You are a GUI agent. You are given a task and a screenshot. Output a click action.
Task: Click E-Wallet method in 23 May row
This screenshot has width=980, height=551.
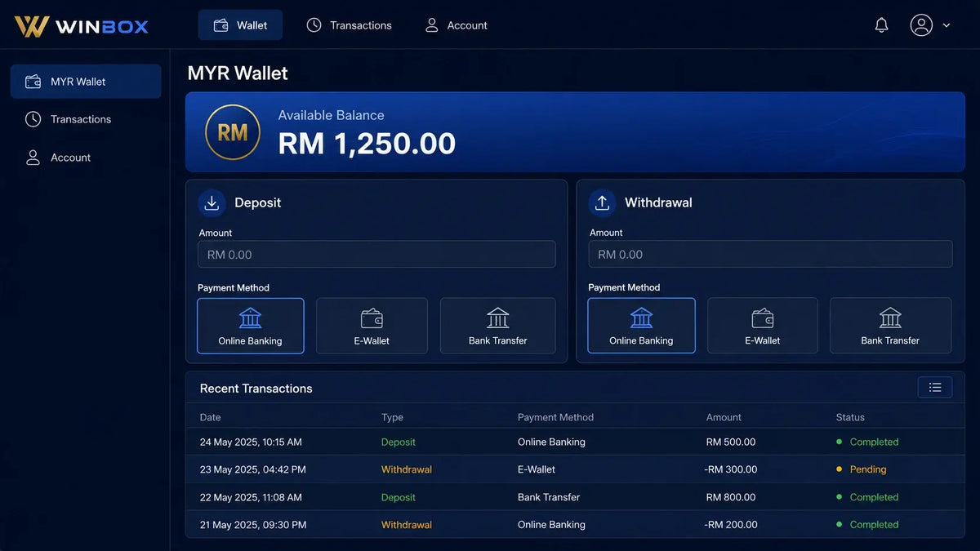coord(537,469)
